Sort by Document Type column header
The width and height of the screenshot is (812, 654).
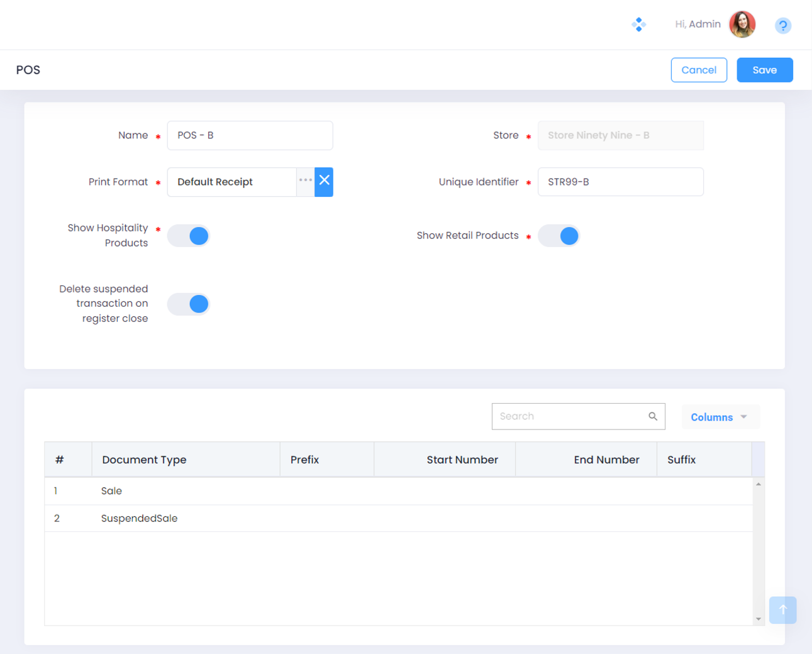click(145, 460)
